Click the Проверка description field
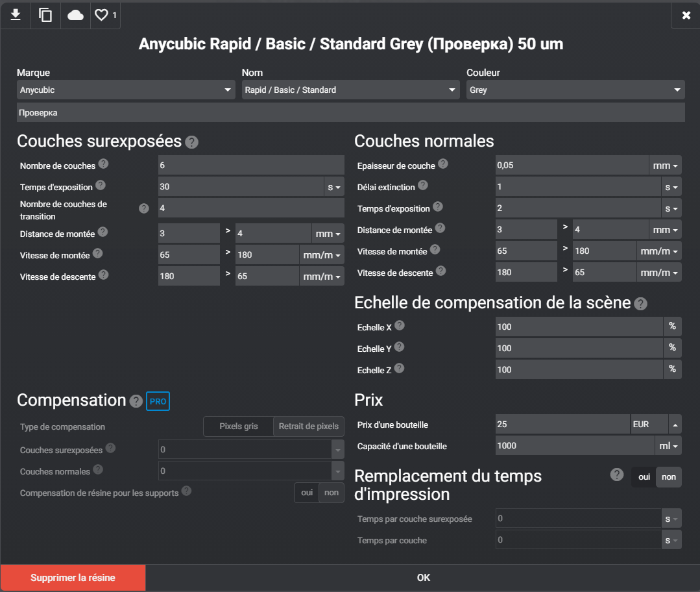700x592 pixels. click(351, 112)
